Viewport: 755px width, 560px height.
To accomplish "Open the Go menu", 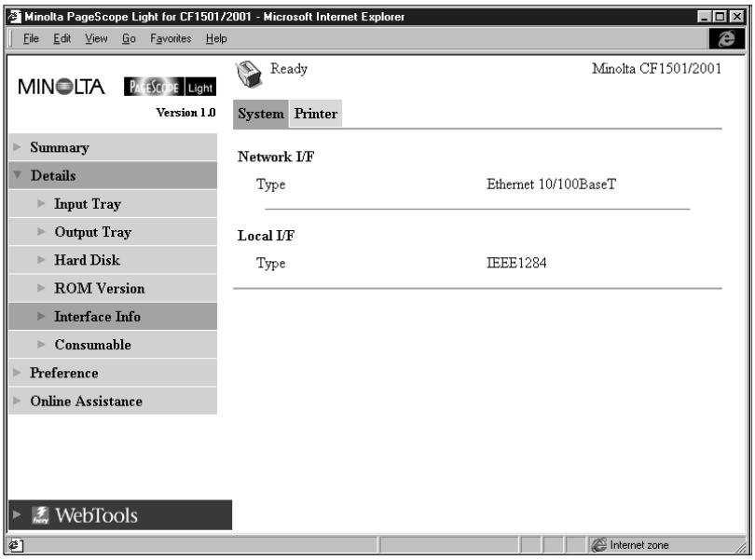I will tap(129, 38).
